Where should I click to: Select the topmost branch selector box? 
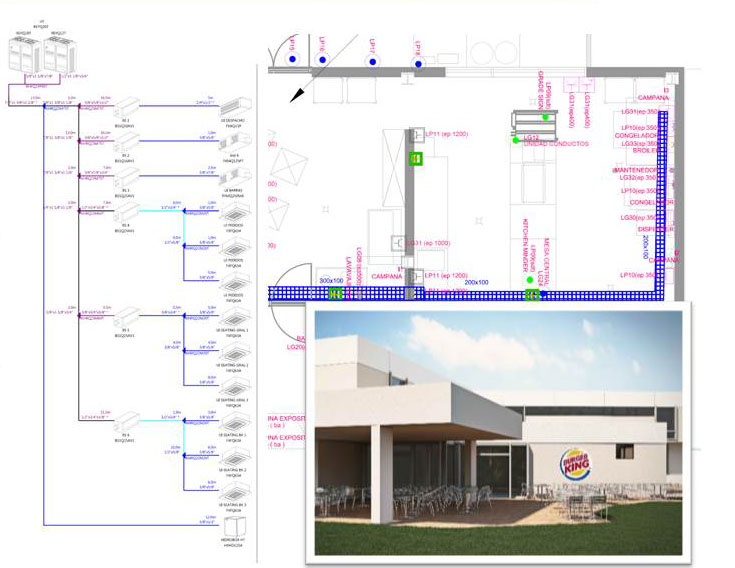125,107
